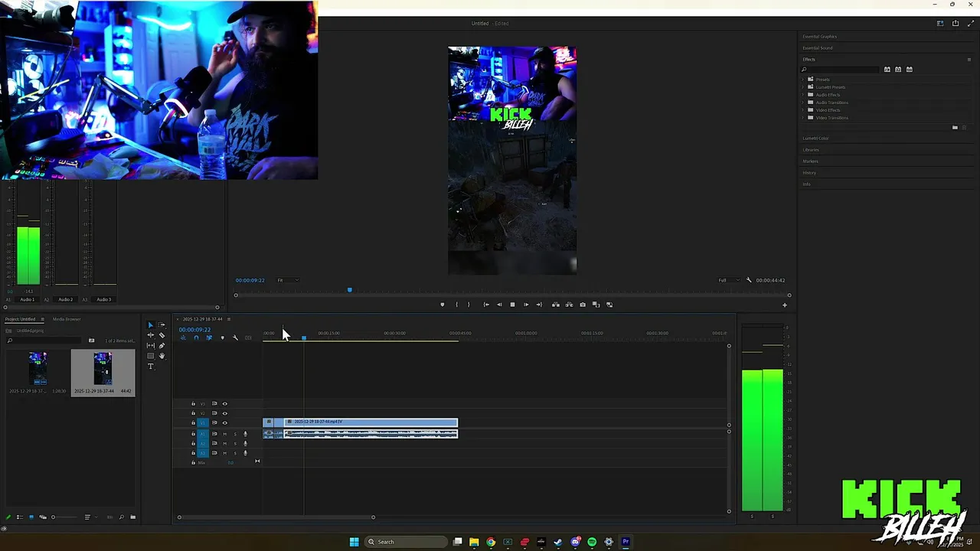This screenshot has width=980, height=551.
Task: Click the Mark Out bracket button
Action: (469, 305)
